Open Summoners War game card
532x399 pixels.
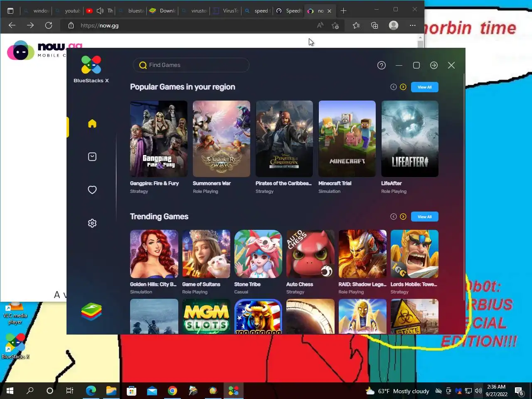(222, 139)
